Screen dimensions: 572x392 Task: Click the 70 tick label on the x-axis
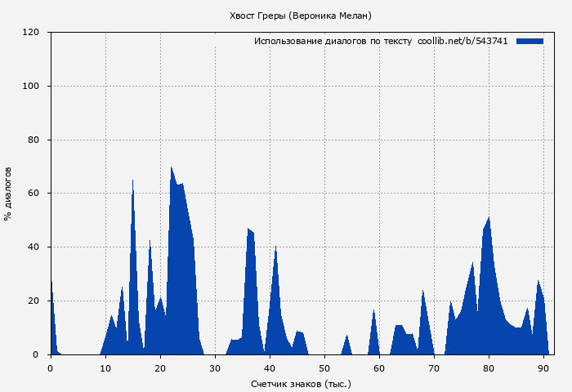(x=434, y=368)
